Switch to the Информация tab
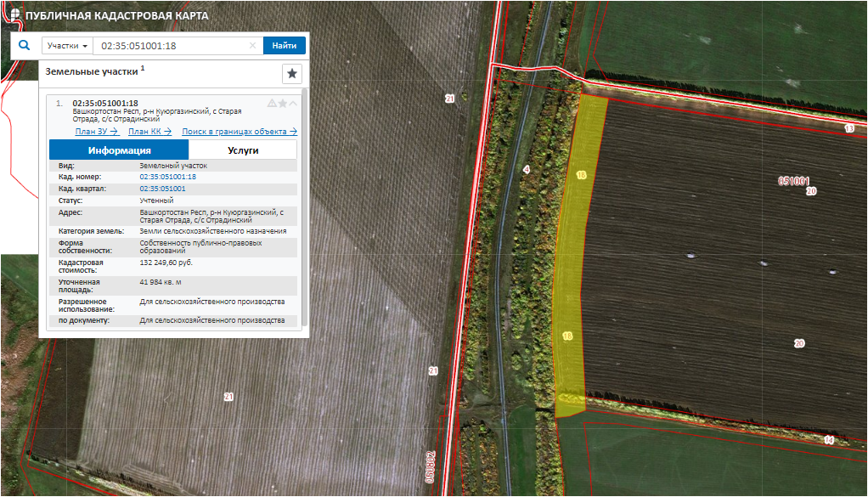868x497 pixels. point(119,150)
